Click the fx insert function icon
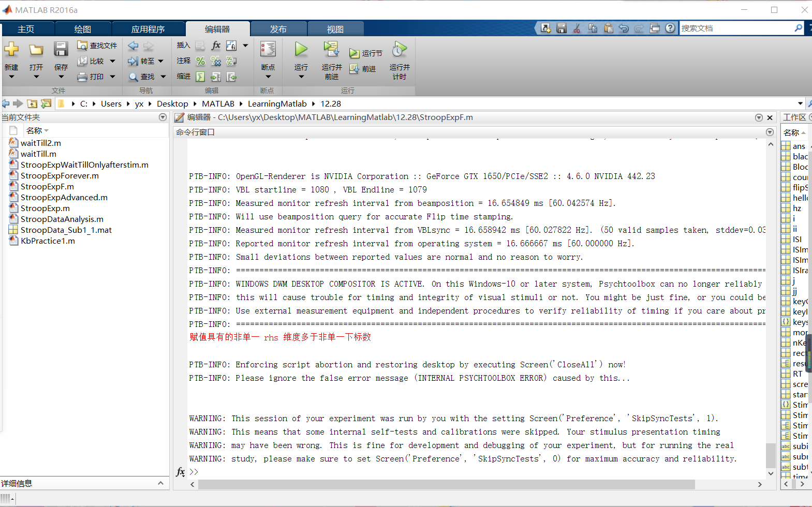 click(x=216, y=46)
